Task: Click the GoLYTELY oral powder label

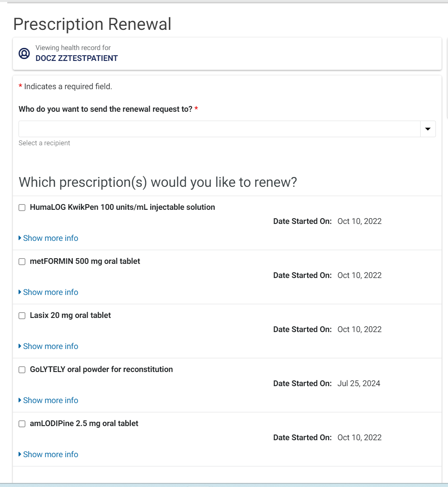Action: coord(101,369)
